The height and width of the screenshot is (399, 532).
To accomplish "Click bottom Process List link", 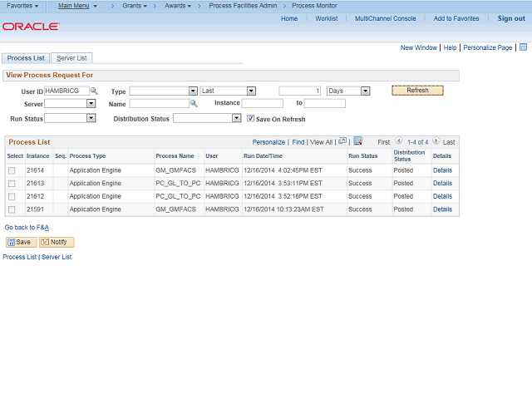I will coord(19,257).
